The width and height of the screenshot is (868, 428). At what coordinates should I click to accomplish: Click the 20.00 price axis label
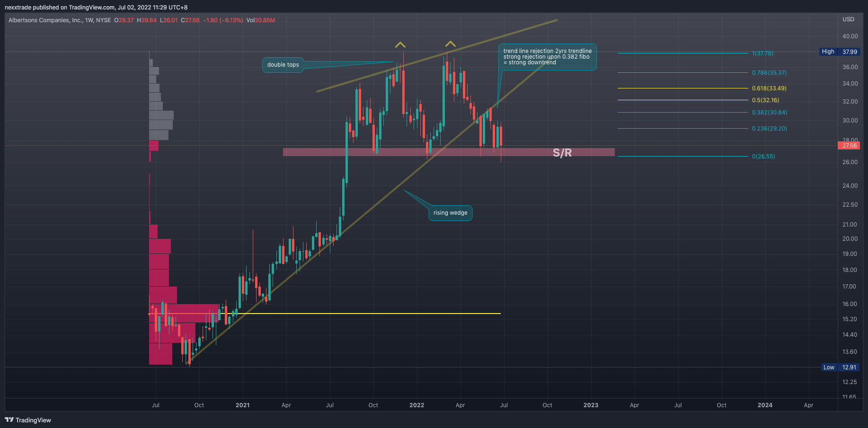(850, 239)
